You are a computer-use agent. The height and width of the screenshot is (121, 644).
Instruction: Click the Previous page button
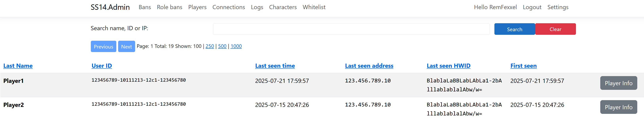click(103, 46)
